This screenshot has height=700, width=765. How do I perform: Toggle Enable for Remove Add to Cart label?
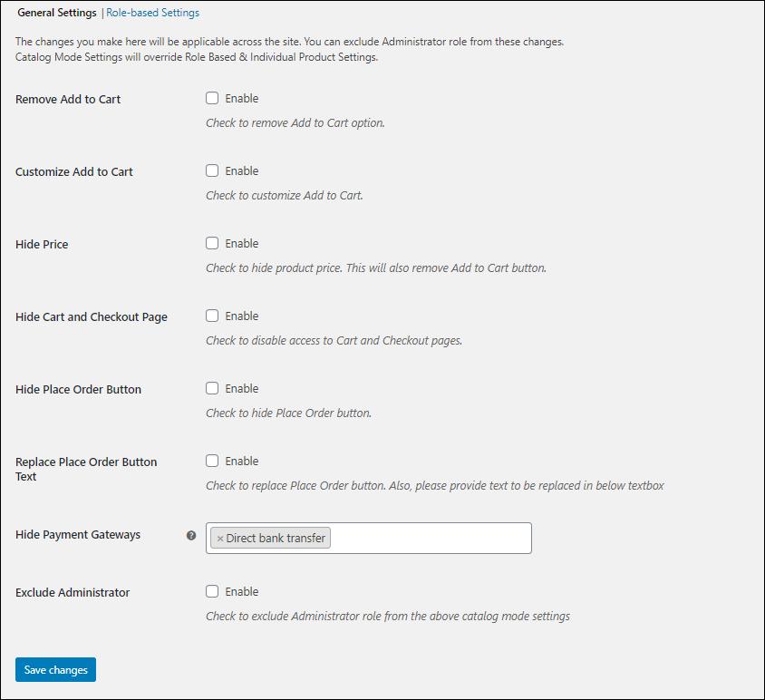(243, 98)
